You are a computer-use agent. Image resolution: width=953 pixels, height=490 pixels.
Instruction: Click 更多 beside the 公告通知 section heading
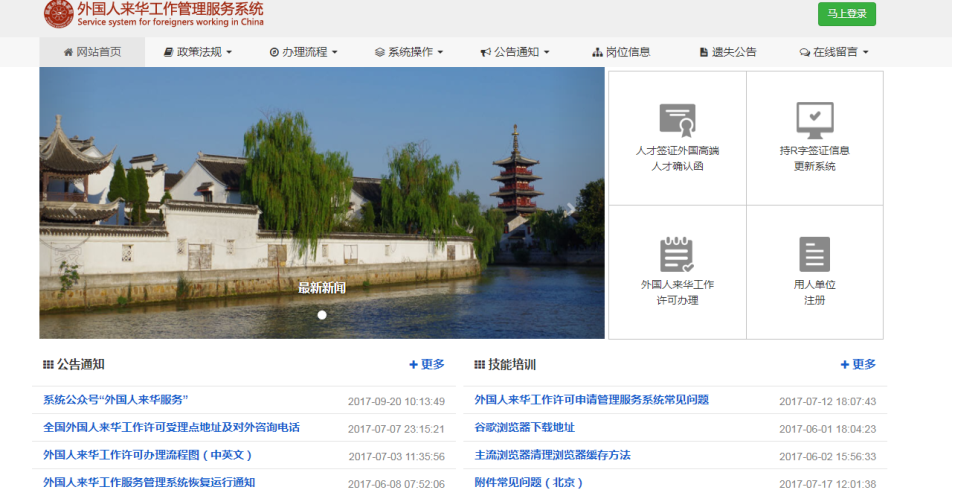pos(427,365)
